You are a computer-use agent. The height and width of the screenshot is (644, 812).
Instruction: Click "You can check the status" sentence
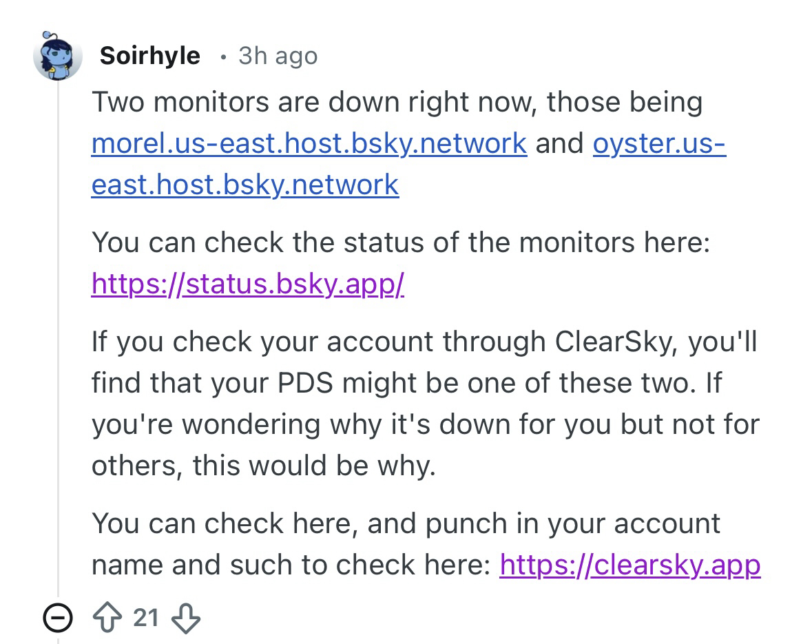(x=275, y=242)
